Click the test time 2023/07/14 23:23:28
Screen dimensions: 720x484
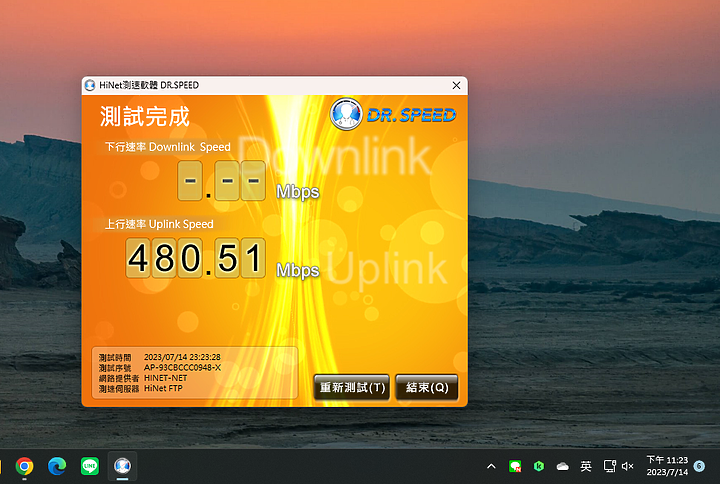182,357
